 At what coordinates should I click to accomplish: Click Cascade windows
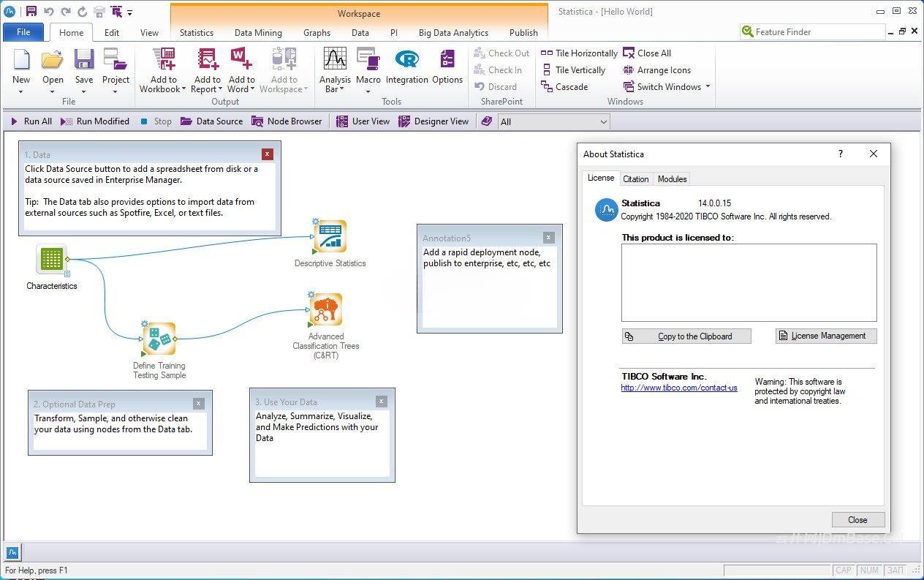point(564,87)
